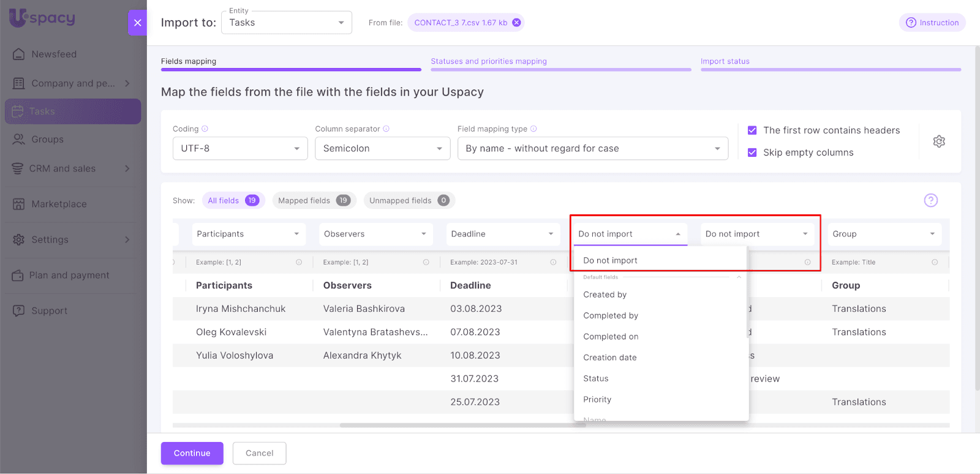Expand the UTF-8 coding dropdown

239,148
